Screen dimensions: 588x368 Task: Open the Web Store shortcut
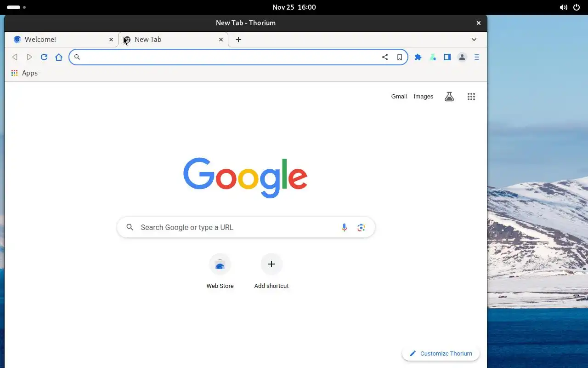pos(220,271)
